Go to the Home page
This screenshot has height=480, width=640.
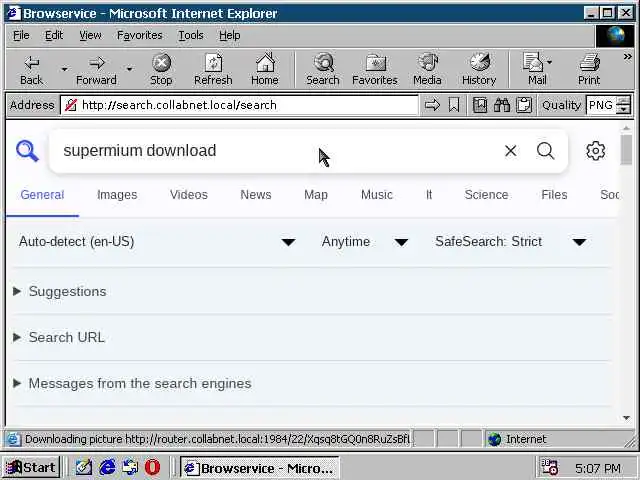pyautogui.click(x=265, y=70)
